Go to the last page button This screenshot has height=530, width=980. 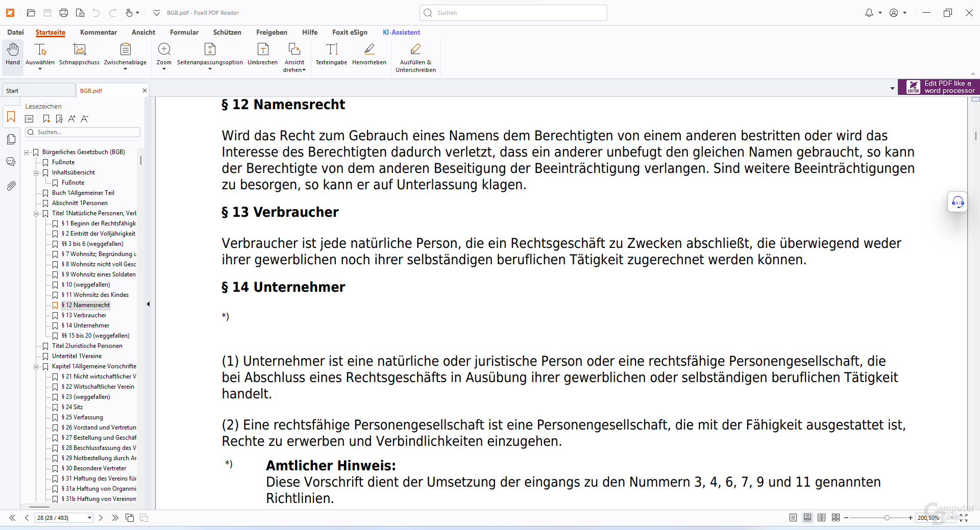pos(115,518)
